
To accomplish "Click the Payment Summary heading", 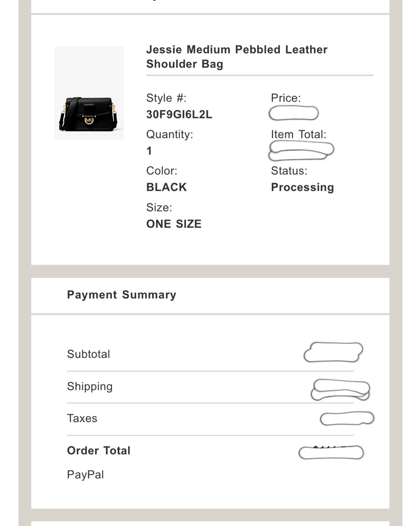I will tap(121, 295).
